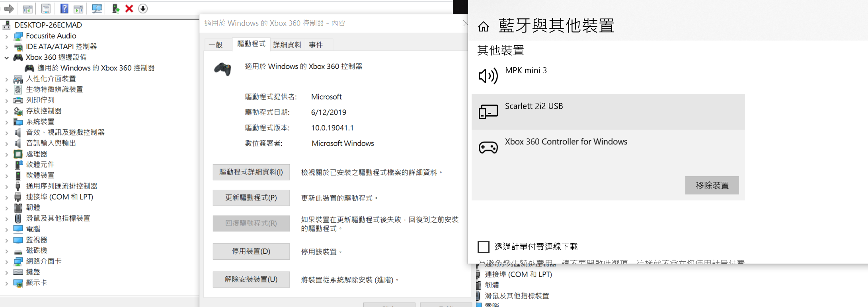Collapse the Xbox 360 週邊設備 node
Viewport: 868px width, 307px height.
6,58
